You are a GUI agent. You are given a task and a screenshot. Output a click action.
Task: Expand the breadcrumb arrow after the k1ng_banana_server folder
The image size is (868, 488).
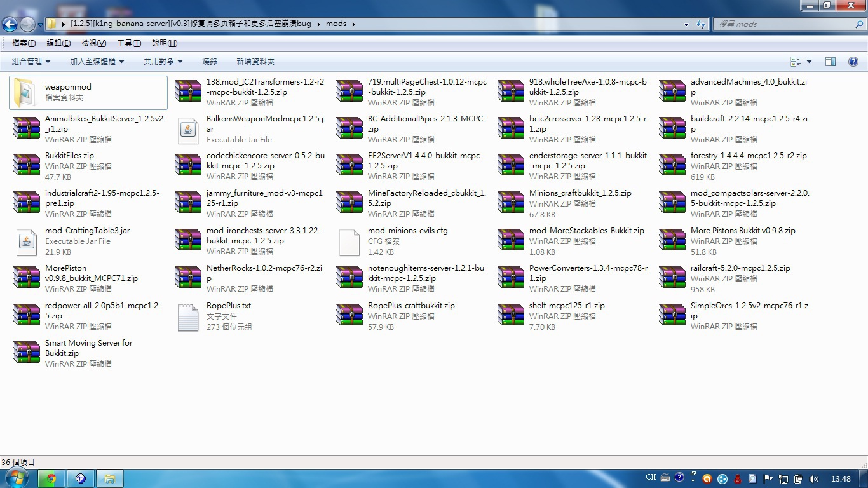click(x=319, y=24)
